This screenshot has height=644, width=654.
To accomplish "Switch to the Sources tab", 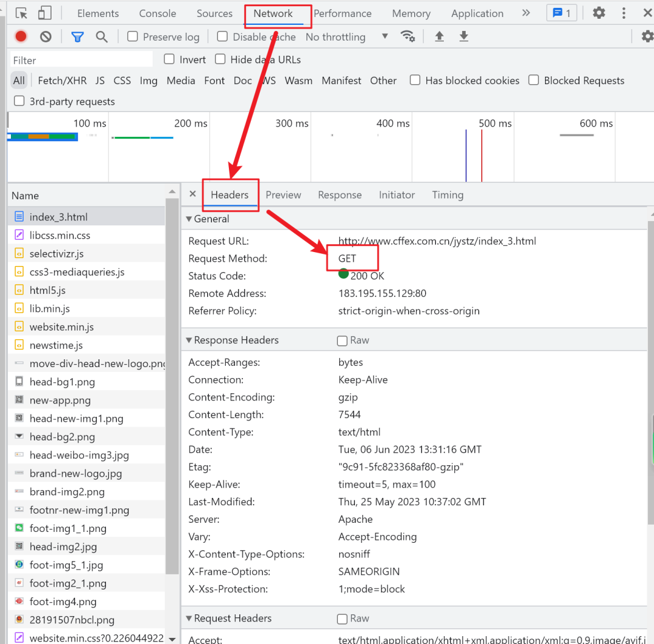I will pos(214,13).
